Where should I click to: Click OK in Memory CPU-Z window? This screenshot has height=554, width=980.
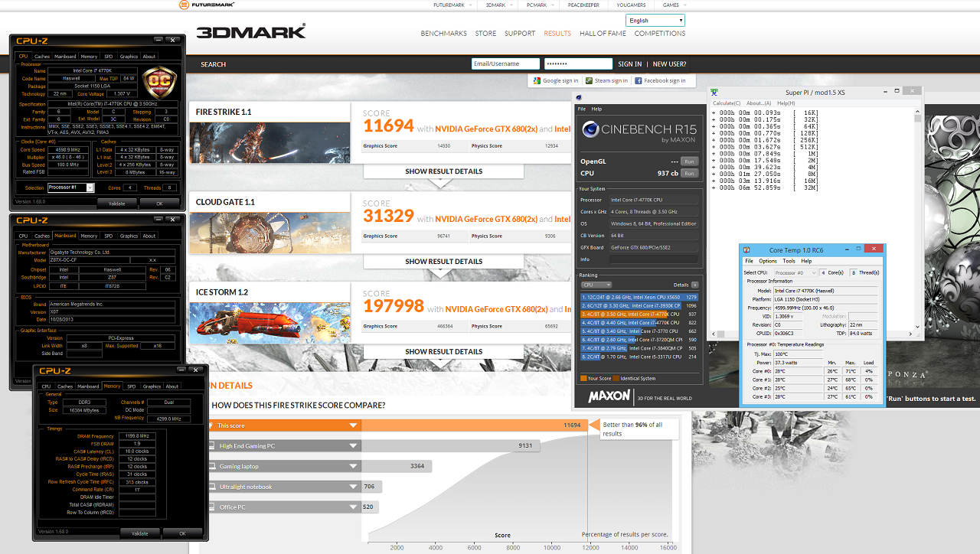coord(182,533)
